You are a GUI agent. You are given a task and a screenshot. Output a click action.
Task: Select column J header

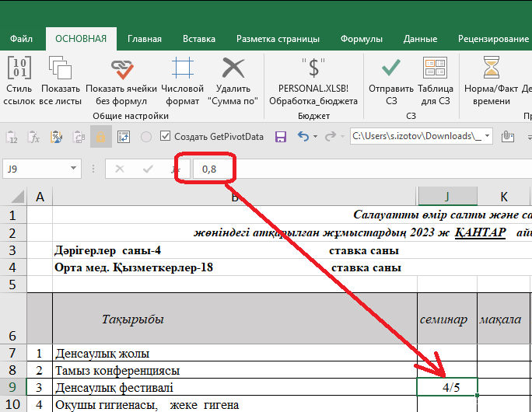(x=447, y=197)
